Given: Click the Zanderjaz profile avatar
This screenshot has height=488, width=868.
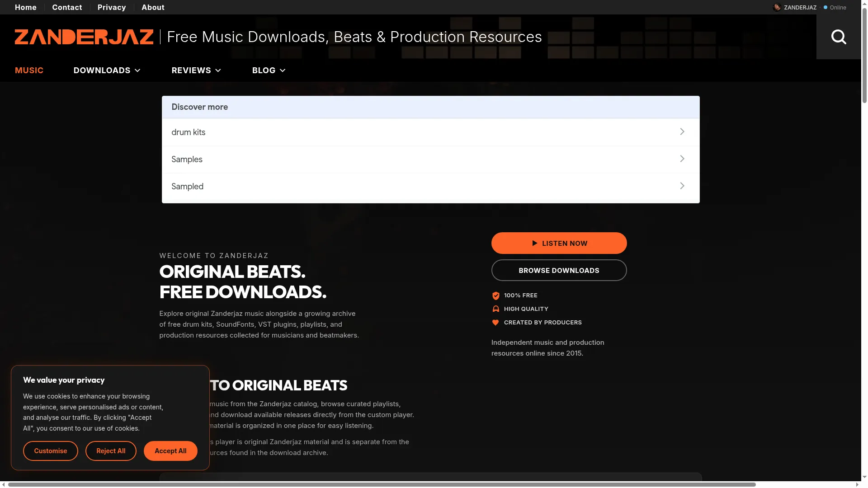Looking at the screenshot, I should tap(777, 7).
